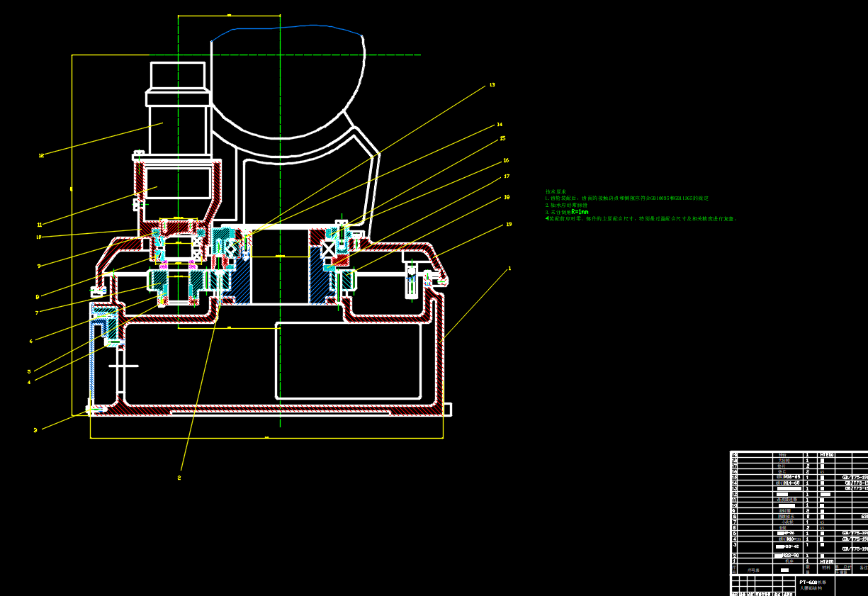This screenshot has width=868, height=596.
Task: Click the R=1mm fillet note text
Action: pyautogui.click(x=580, y=212)
